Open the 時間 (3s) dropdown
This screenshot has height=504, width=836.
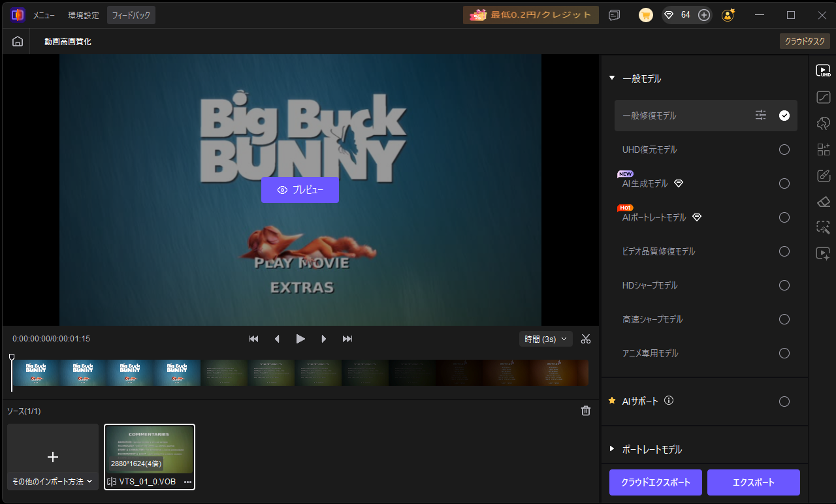coord(546,339)
